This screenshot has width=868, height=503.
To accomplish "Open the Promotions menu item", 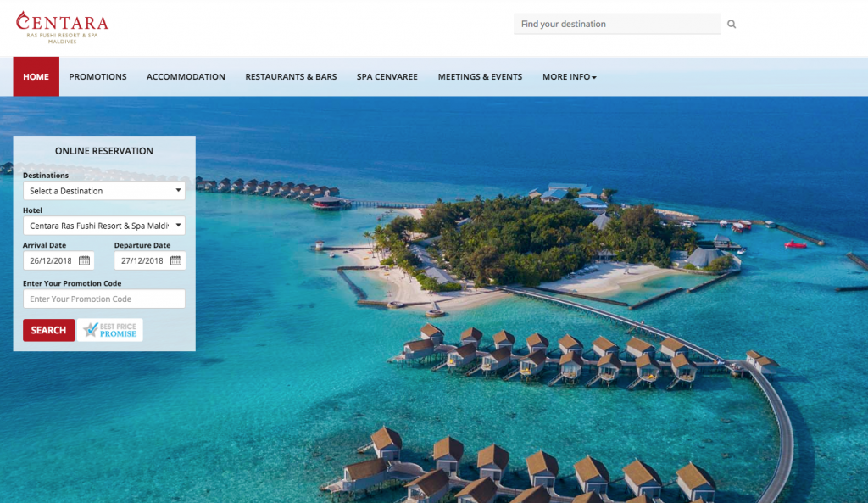I will click(98, 77).
